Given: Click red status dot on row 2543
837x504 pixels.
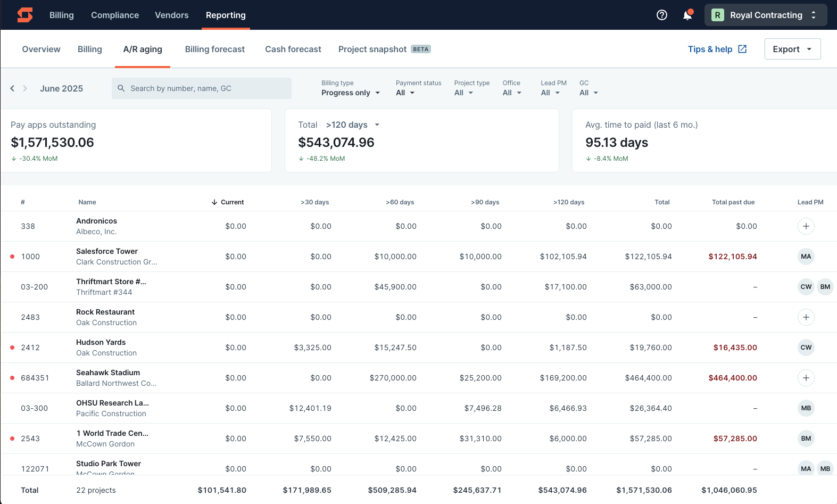Looking at the screenshot, I should pos(12,439).
